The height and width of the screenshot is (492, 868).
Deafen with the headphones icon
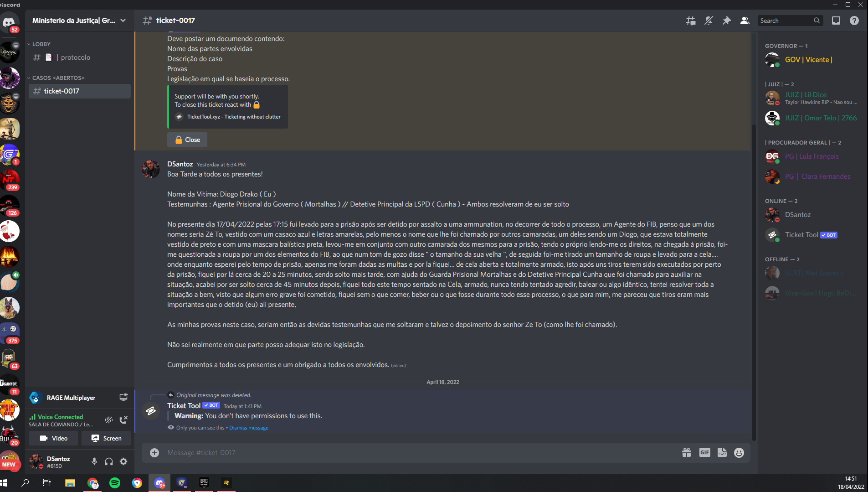point(109,461)
